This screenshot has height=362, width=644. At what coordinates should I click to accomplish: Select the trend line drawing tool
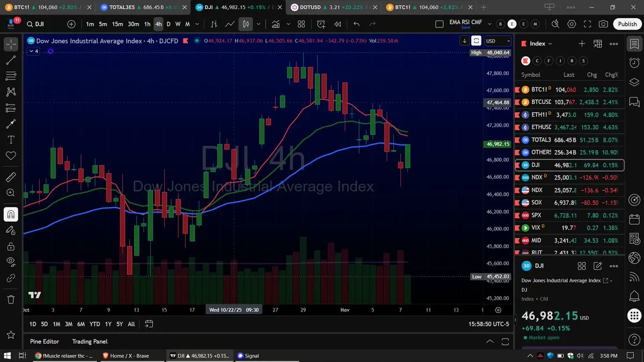[x=11, y=61]
